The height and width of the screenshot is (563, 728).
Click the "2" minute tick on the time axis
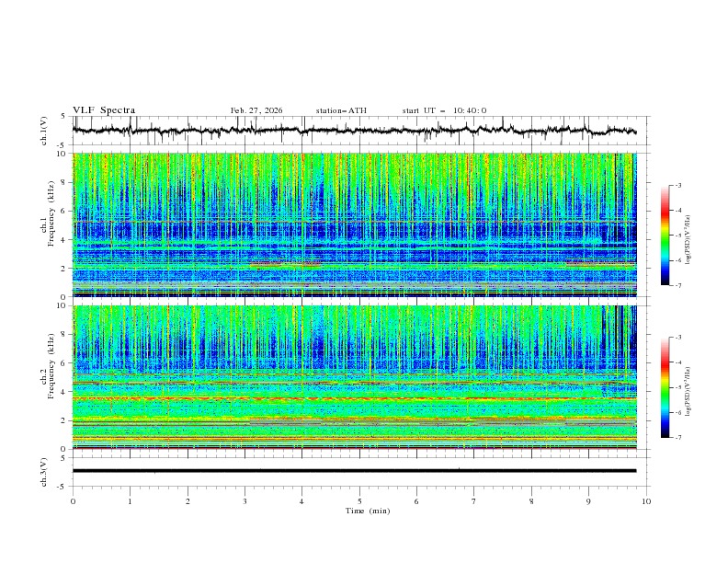[x=188, y=501]
